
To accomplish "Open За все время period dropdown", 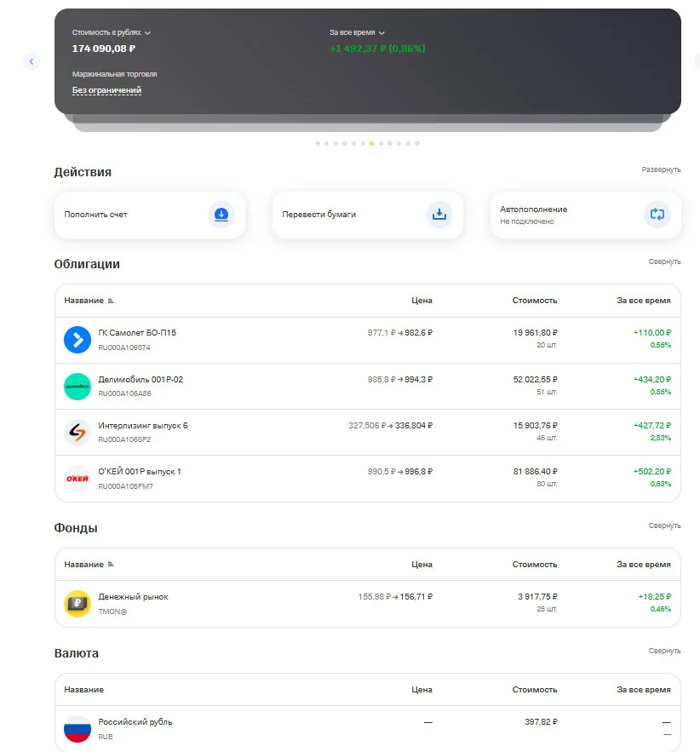I will 357,32.
